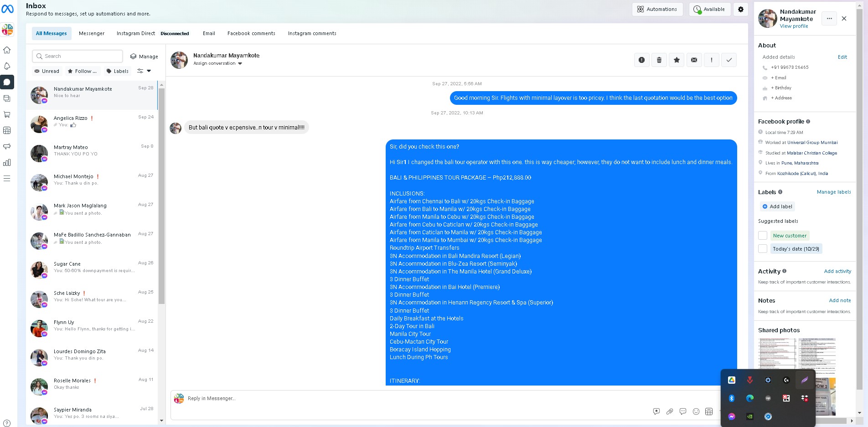Mark conversation as done with checkmark
The height and width of the screenshot is (427, 868).
(729, 60)
